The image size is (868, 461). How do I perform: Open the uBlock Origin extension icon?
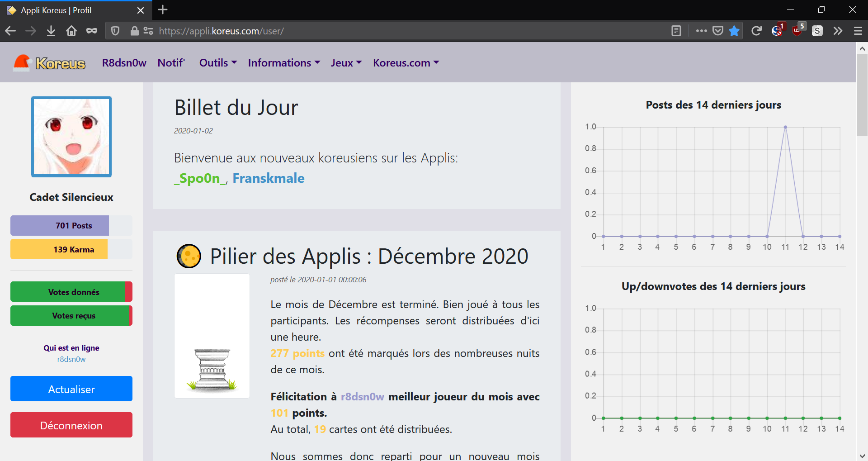(x=797, y=31)
